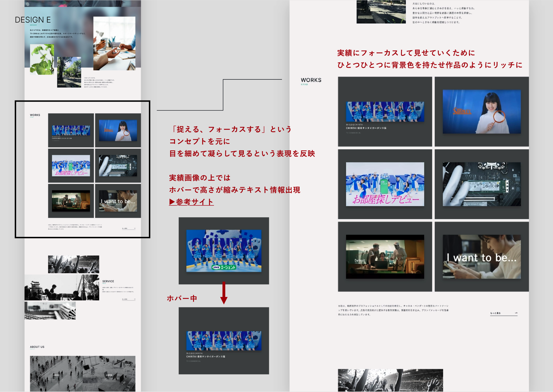The image size is (553, 392).
Task: Click the small WORKS heading in left mockup
Action: pos(35,115)
